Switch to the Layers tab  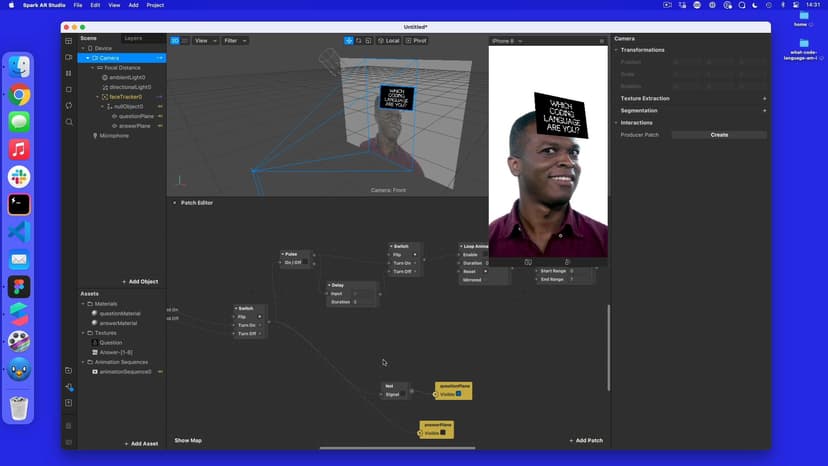point(133,39)
